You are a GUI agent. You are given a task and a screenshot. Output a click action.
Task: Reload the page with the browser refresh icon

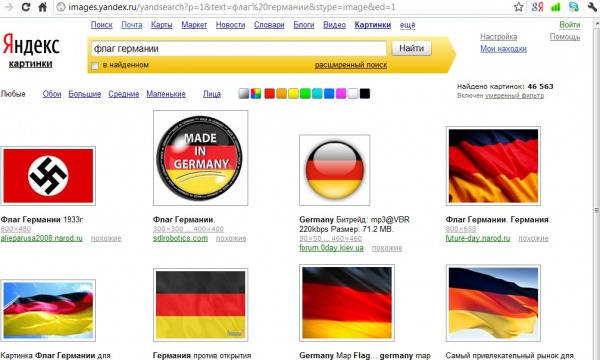(26, 7)
